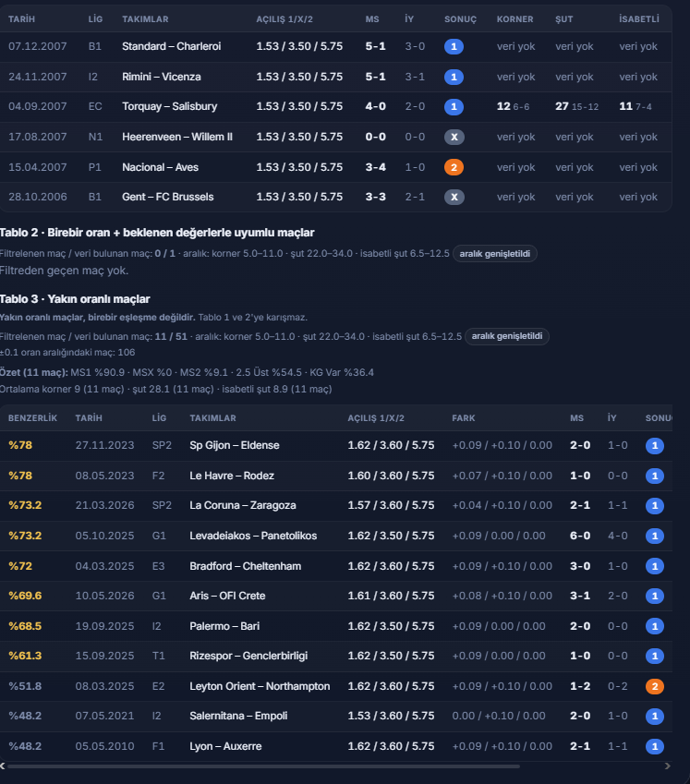The height and width of the screenshot is (784, 690).
Task: Click the 6-0 score for Levadeiakos
Action: click(x=580, y=536)
